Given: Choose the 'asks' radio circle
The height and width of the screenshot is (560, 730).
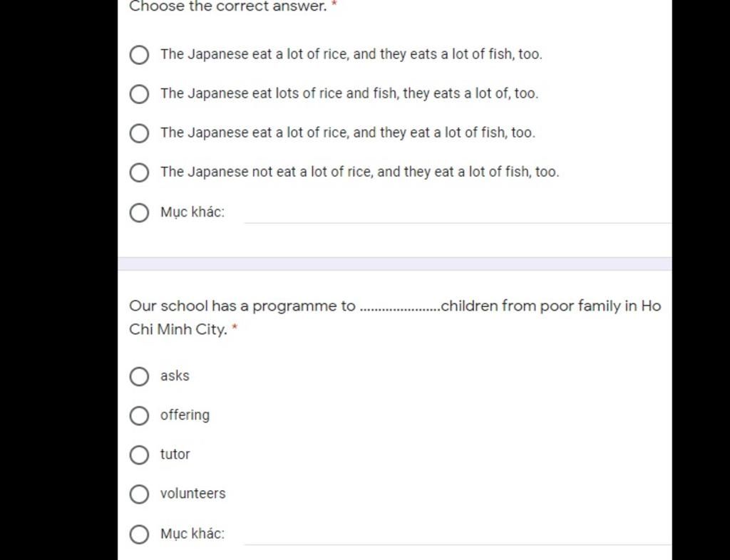Looking at the screenshot, I should click(139, 376).
